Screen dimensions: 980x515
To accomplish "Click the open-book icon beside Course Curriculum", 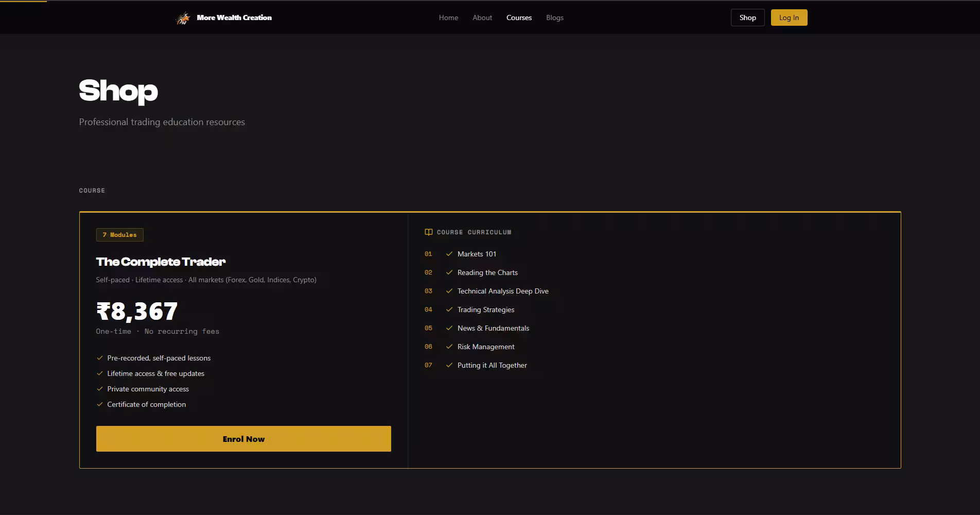I will coord(428,232).
